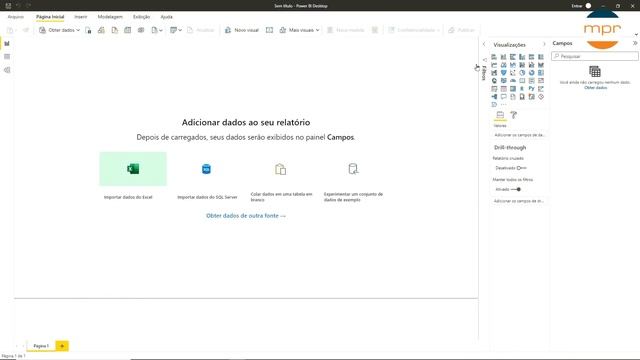Switch to the Model view in the sidebar
The image size is (640, 360).
[7, 70]
